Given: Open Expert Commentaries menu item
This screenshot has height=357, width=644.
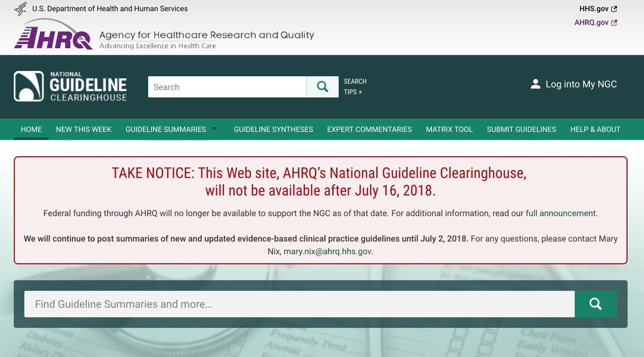Looking at the screenshot, I should [x=369, y=129].
